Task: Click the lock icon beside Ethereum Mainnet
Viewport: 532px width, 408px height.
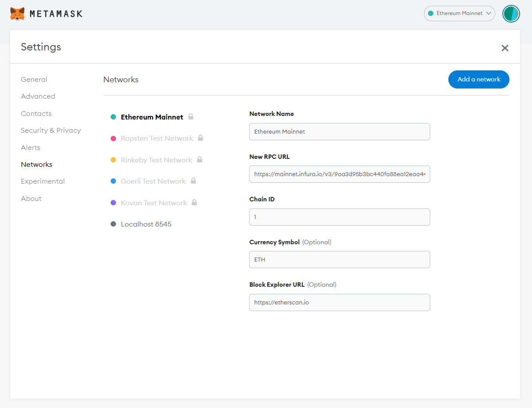Action: 190,116
